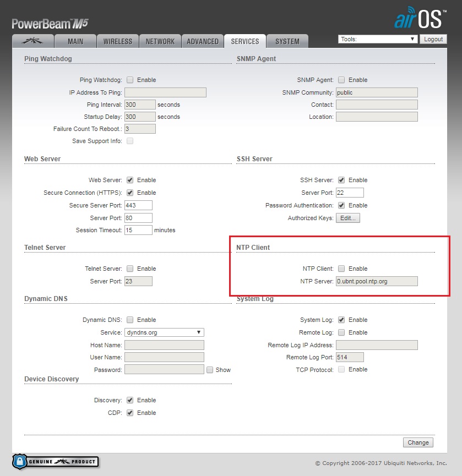Click the Dynamic DNS User Name field
Image resolution: width=462 pixels, height=476 pixels.
click(164, 357)
